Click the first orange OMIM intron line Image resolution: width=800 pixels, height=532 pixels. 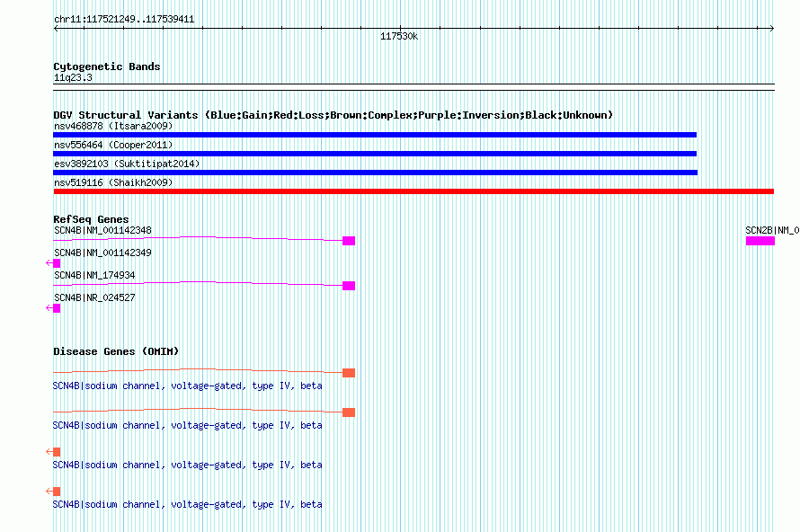point(198,368)
